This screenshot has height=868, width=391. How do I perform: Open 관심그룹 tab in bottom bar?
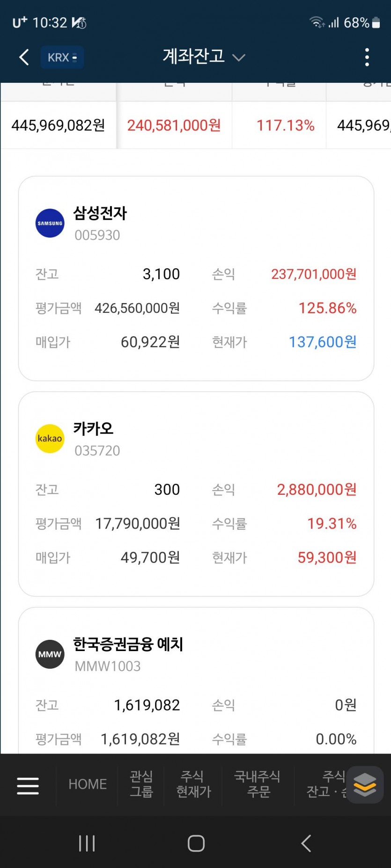tap(141, 784)
